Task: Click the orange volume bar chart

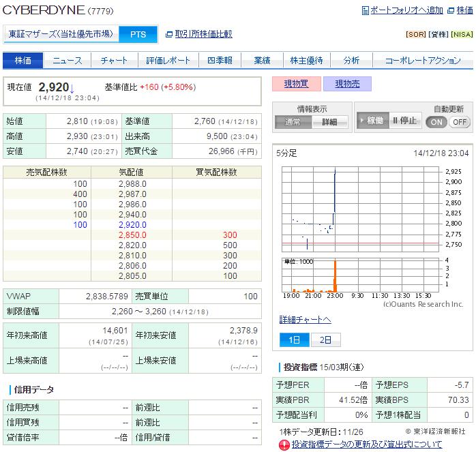Action: tap(360, 275)
